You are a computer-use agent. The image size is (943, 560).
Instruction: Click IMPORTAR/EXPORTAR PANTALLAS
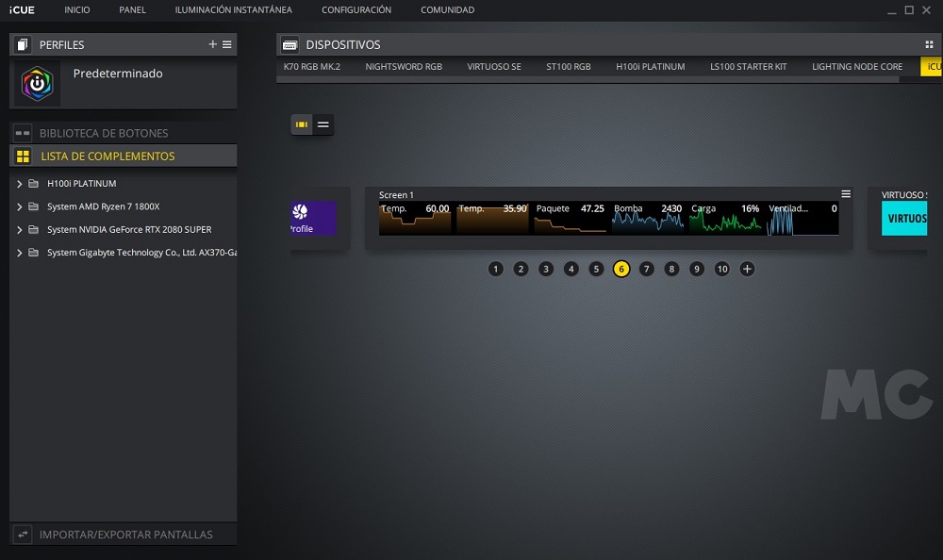point(125,535)
